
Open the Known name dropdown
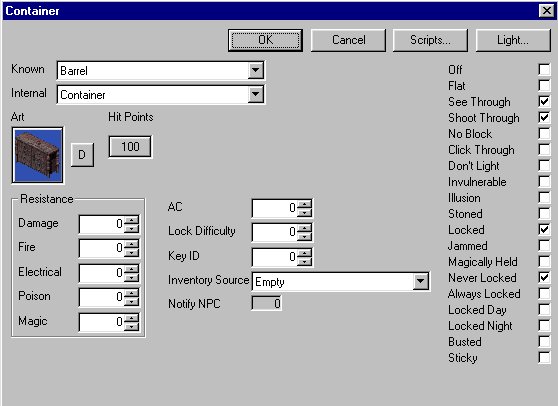pos(256,70)
